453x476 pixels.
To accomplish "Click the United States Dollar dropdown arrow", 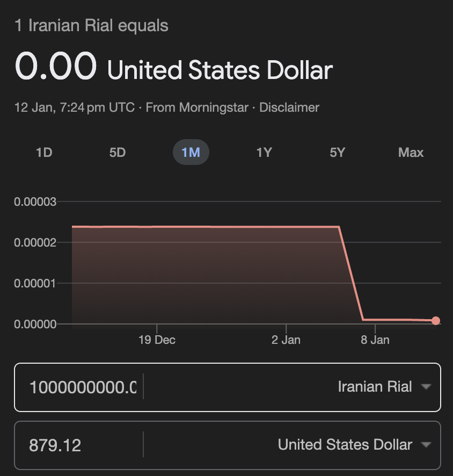I will coord(426,445).
